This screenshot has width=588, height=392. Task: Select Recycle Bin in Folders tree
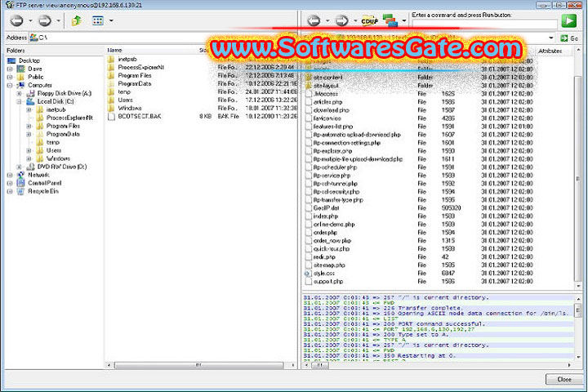(43, 192)
